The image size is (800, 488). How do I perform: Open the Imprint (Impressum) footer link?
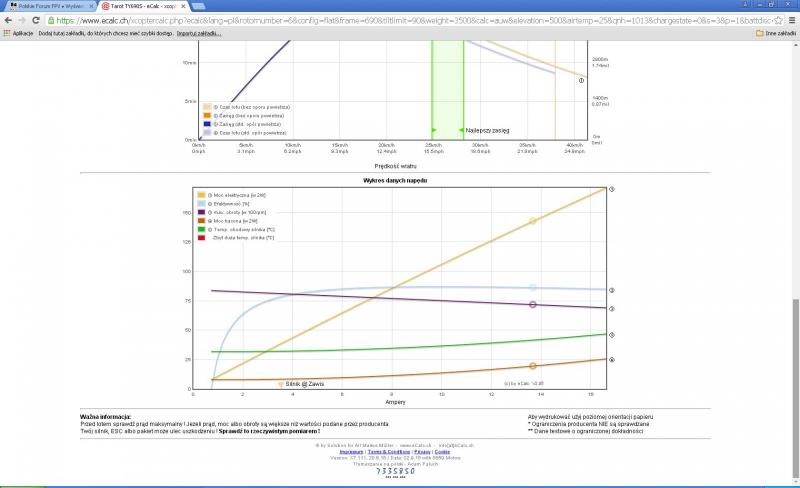tap(351, 451)
